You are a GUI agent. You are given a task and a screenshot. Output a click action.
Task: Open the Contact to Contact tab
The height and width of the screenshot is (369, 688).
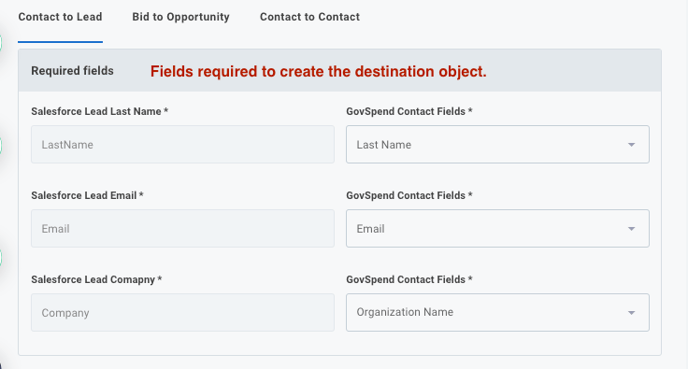pyautogui.click(x=310, y=17)
